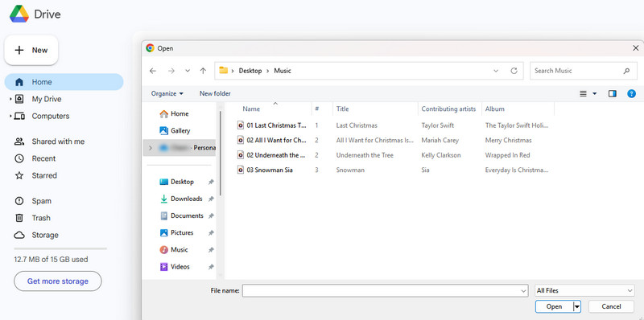The height and width of the screenshot is (320, 644).
Task: Click the New button in Drive
Action: [31, 50]
